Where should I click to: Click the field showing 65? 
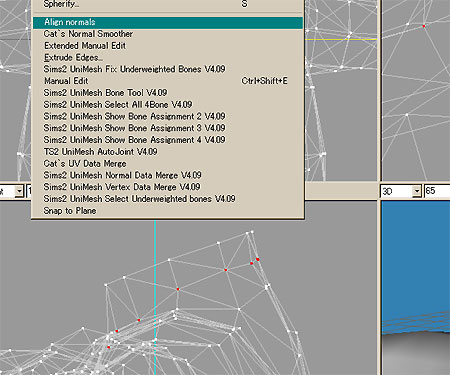pos(437,191)
